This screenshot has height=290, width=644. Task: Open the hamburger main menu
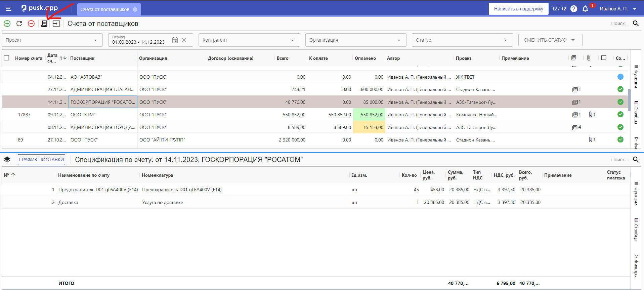[x=9, y=9]
